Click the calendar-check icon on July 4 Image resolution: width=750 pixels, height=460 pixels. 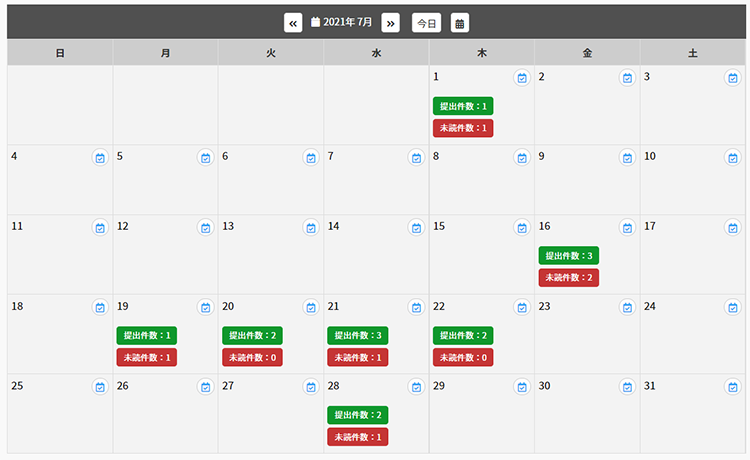pyautogui.click(x=100, y=157)
